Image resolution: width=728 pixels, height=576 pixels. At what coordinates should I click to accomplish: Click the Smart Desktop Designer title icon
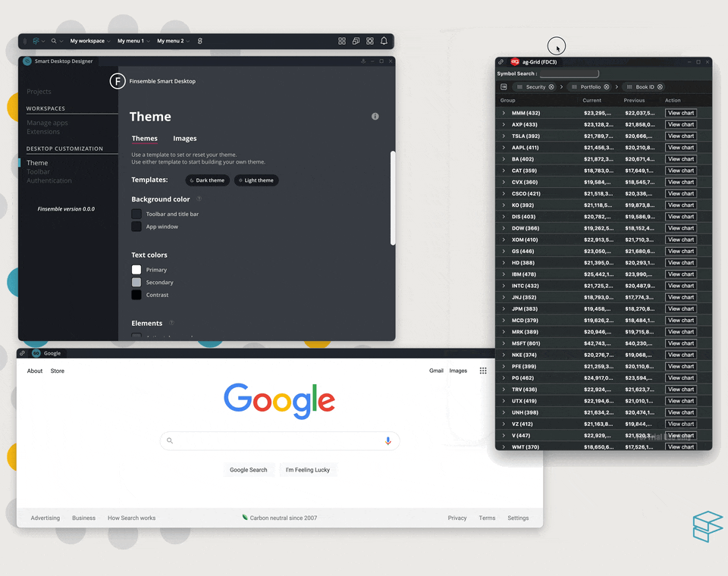tap(27, 61)
